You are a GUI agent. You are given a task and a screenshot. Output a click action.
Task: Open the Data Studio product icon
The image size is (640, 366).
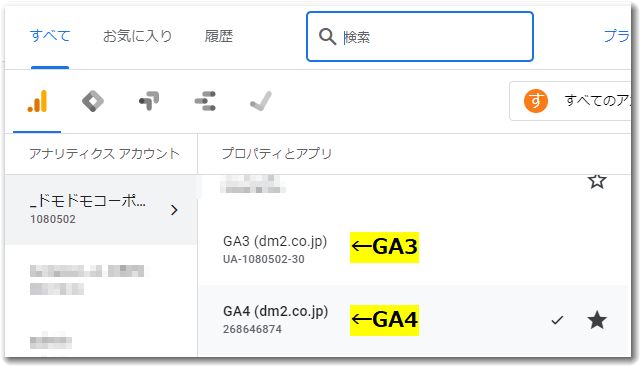[x=205, y=101]
